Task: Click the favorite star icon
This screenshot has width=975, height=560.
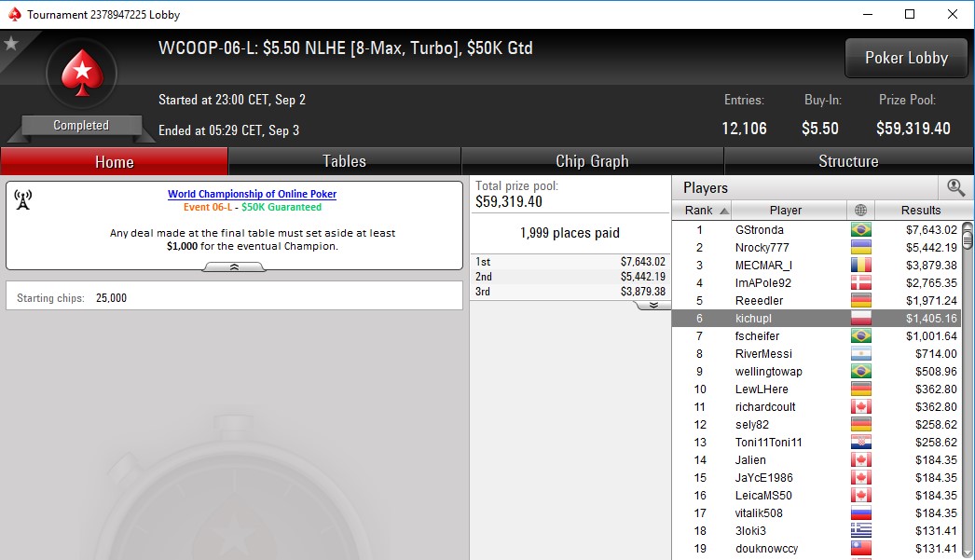Action: pyautogui.click(x=11, y=44)
